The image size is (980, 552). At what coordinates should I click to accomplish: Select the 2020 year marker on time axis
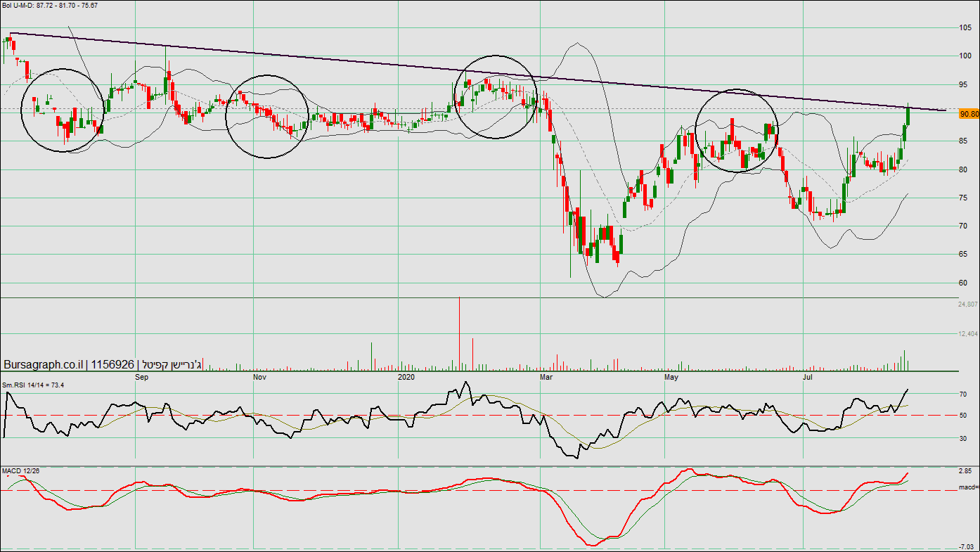coord(406,378)
